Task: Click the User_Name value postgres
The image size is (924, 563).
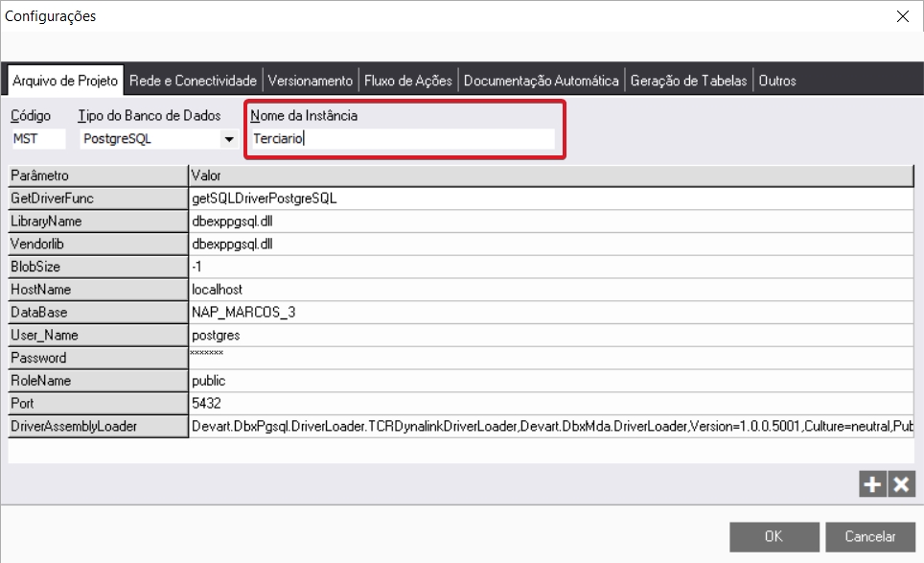Action: 549,336
